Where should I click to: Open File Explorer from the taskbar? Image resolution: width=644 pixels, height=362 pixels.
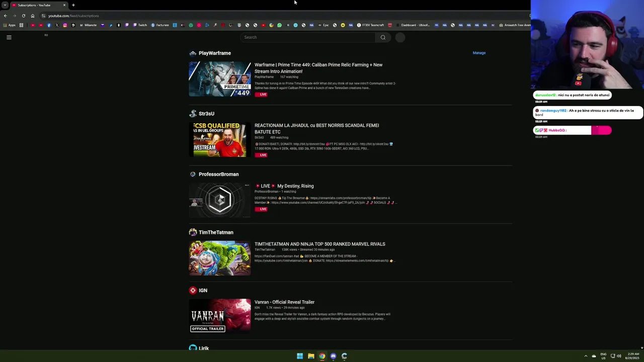pos(311,356)
